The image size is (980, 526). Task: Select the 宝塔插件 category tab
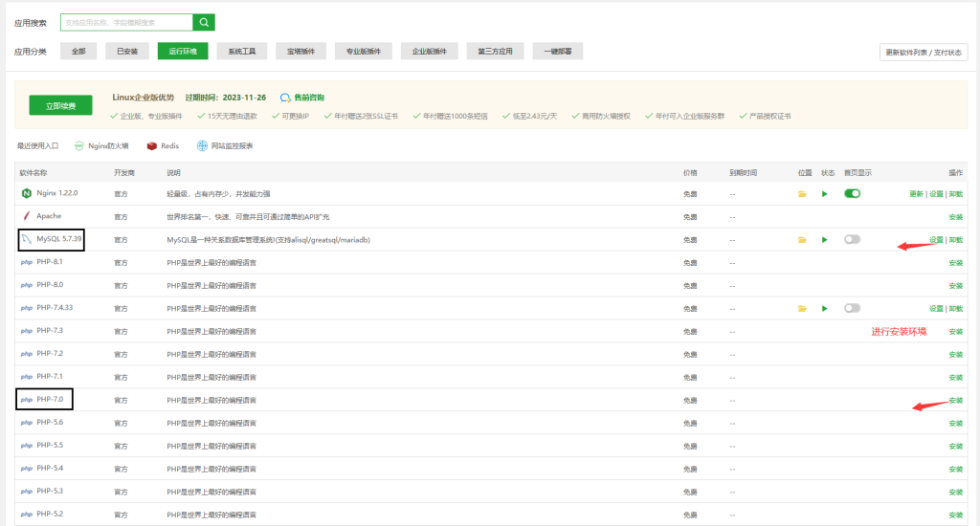pos(301,52)
